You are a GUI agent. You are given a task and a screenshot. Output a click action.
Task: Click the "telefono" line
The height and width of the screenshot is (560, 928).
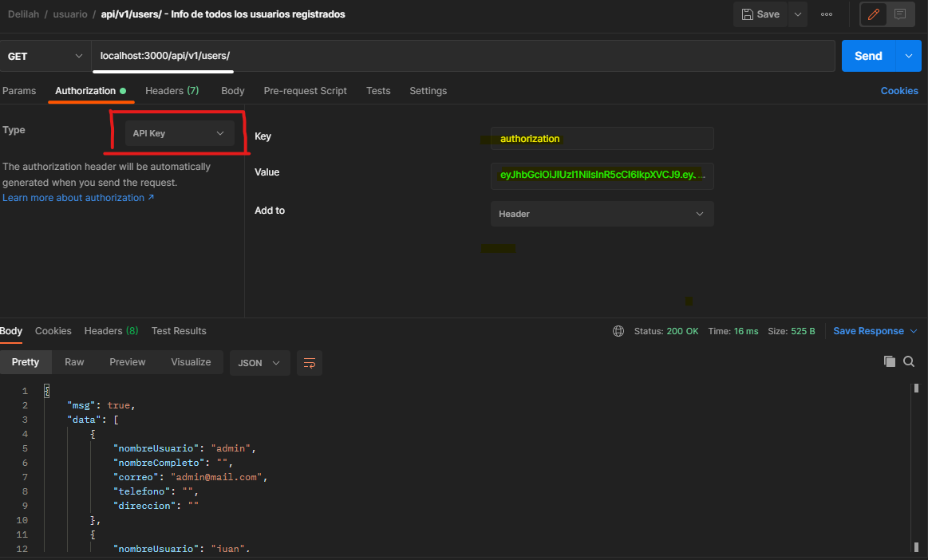pyautogui.click(x=156, y=491)
